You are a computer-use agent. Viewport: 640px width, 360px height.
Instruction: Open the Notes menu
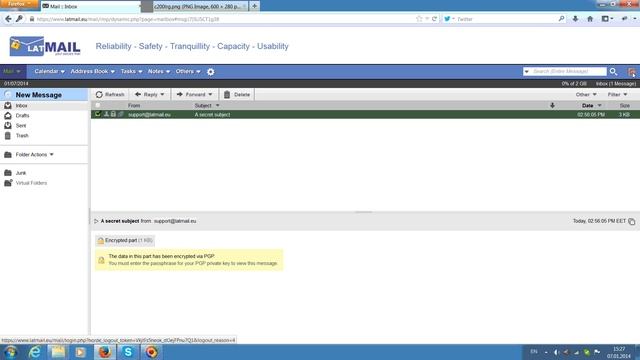[x=158, y=71]
